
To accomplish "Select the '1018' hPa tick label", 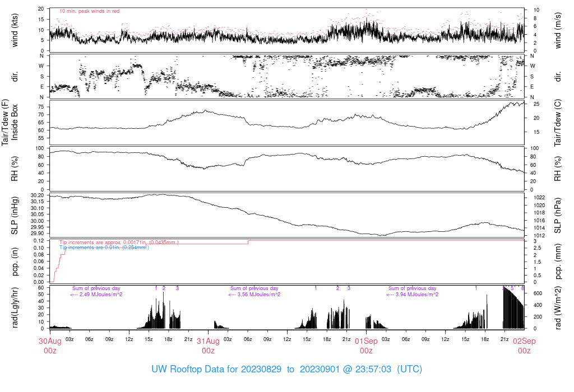I will click(x=540, y=213).
